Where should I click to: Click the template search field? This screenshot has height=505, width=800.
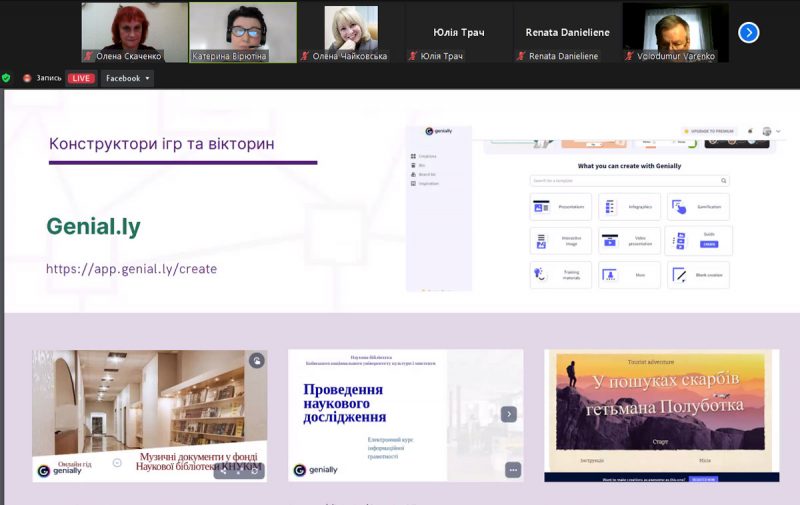point(630,181)
